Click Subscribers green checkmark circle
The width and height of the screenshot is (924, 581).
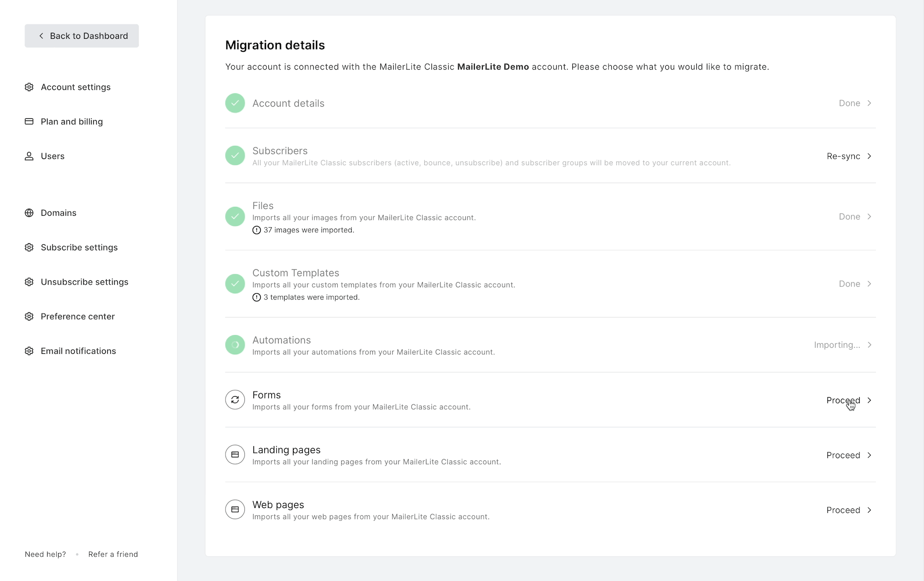pyautogui.click(x=235, y=156)
